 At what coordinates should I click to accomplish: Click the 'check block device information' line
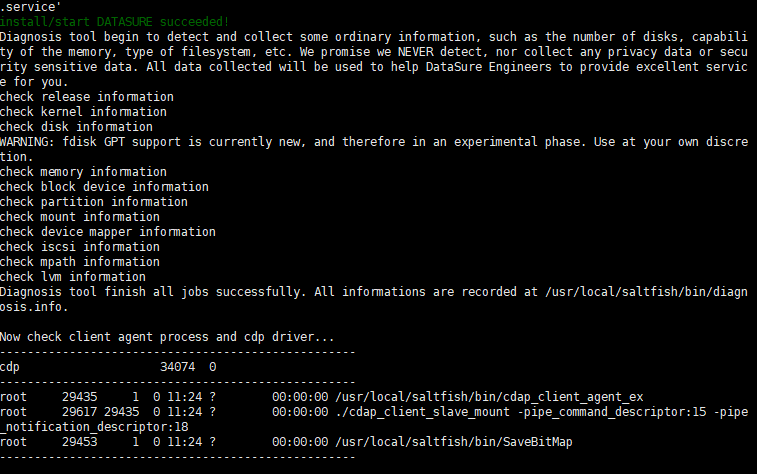coord(104,187)
